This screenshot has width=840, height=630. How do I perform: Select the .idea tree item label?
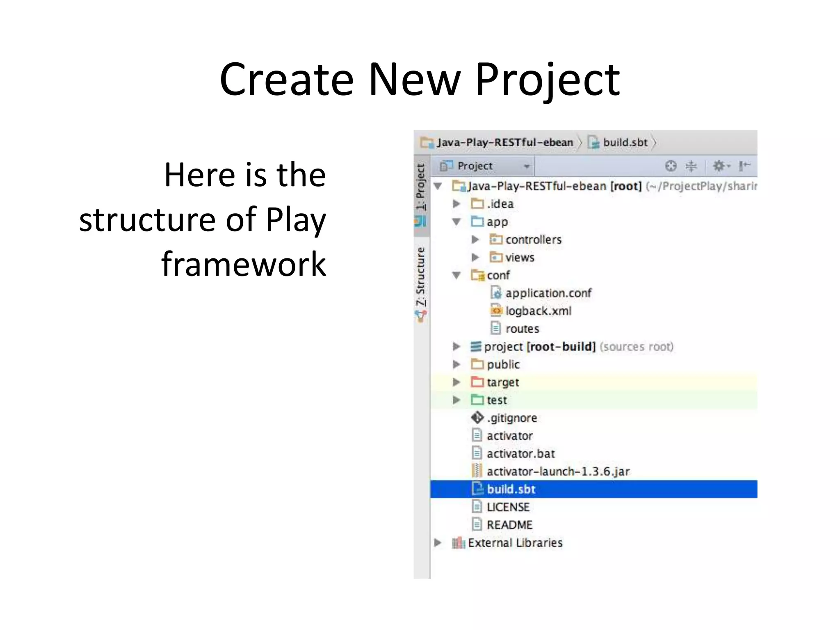pyautogui.click(x=500, y=204)
